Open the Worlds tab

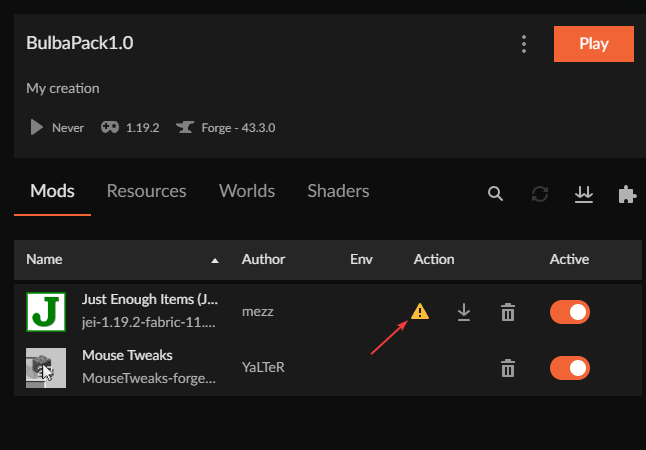pos(247,191)
